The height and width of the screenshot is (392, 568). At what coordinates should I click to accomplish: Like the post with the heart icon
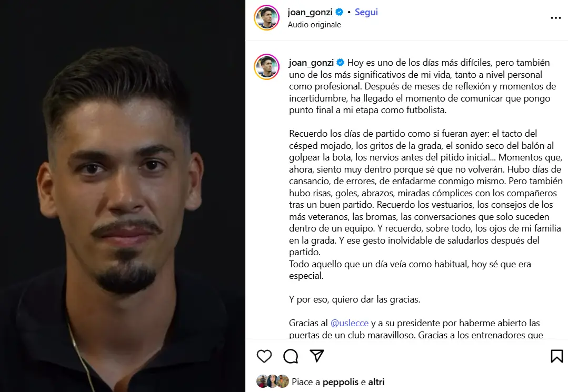tap(264, 356)
